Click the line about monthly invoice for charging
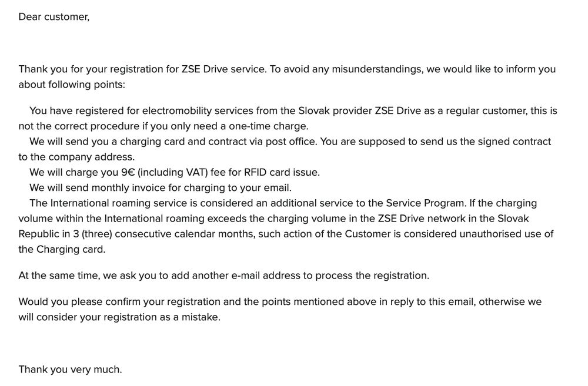588x386 pixels. 161,188
